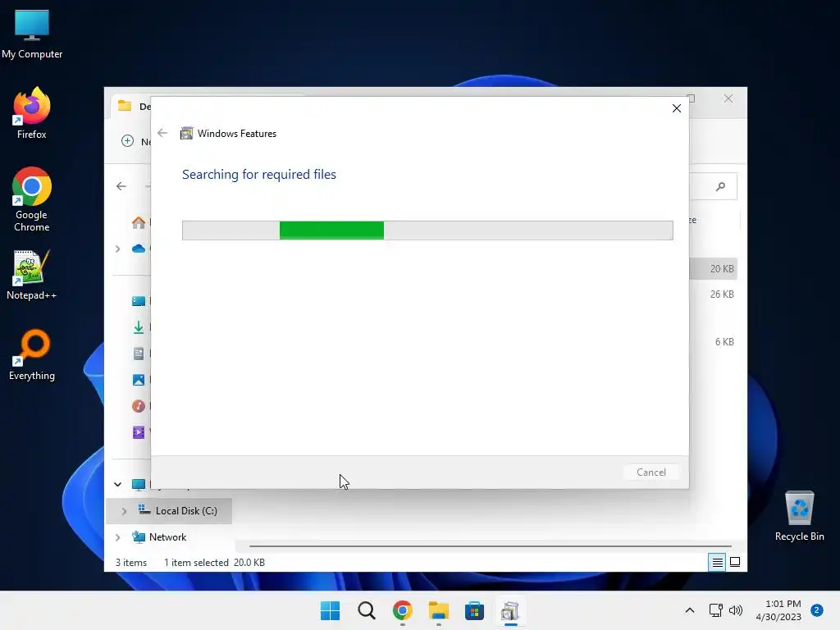Image resolution: width=840 pixels, height=630 pixels.
Task: Click the 1 item selected status text
Action: [196, 563]
